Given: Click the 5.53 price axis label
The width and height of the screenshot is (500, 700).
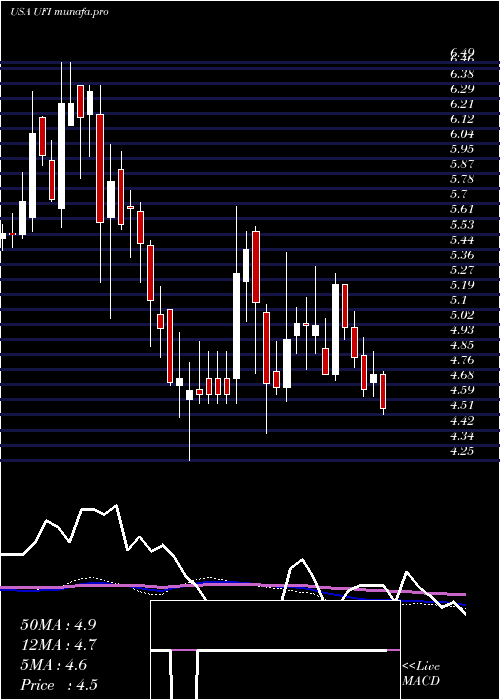Looking at the screenshot, I should 462,225.
